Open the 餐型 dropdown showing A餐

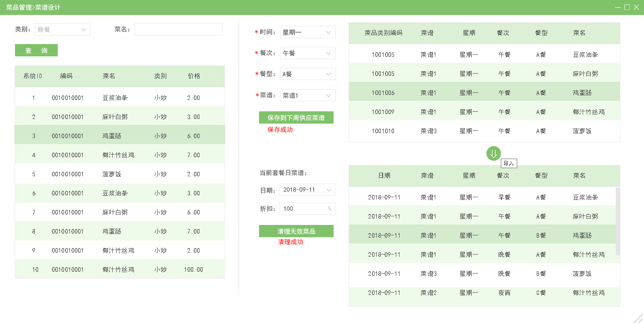pyautogui.click(x=308, y=74)
